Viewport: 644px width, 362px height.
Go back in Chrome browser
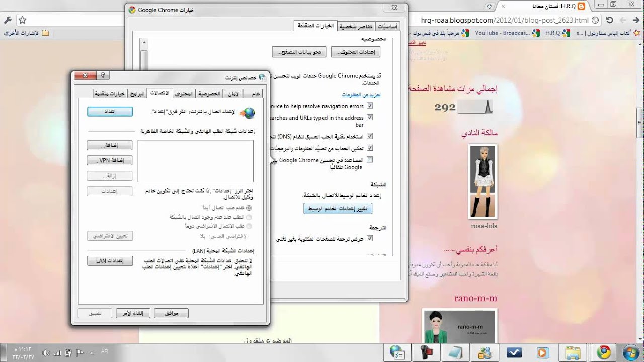(636, 20)
